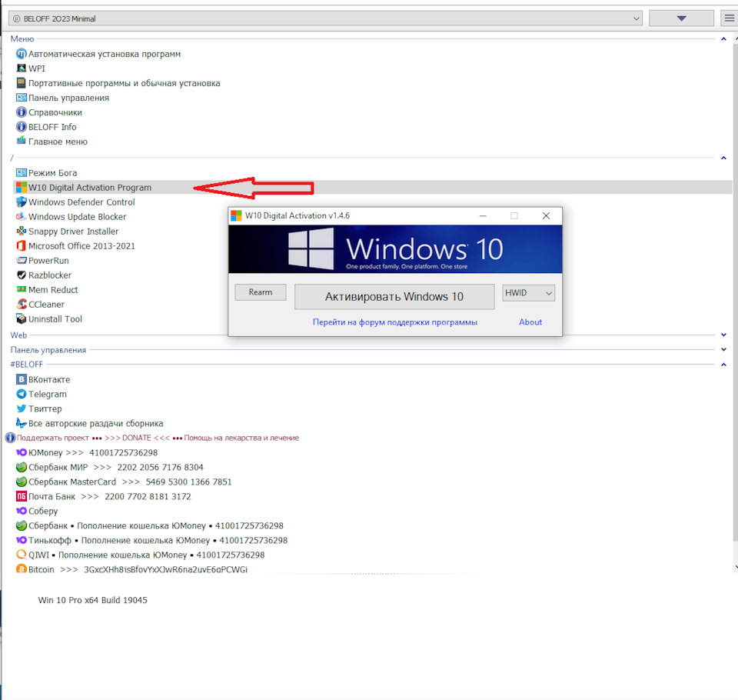Click the Telegram icon

point(22,394)
